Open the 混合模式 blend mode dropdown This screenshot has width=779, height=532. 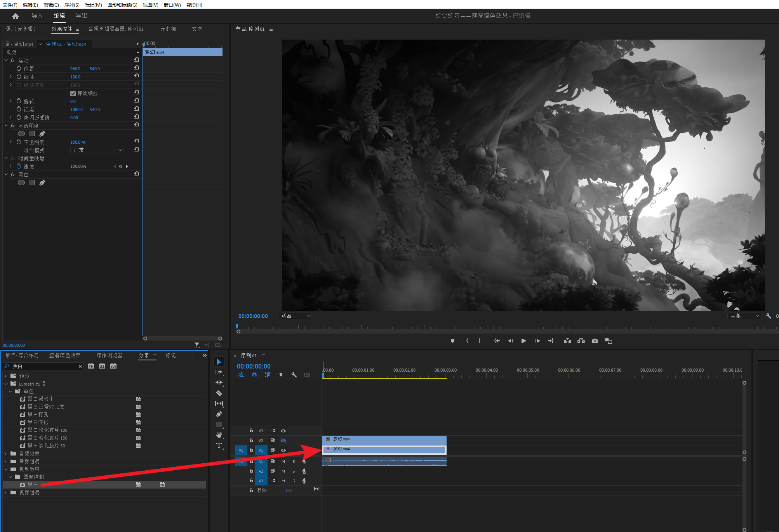pyautogui.click(x=97, y=150)
